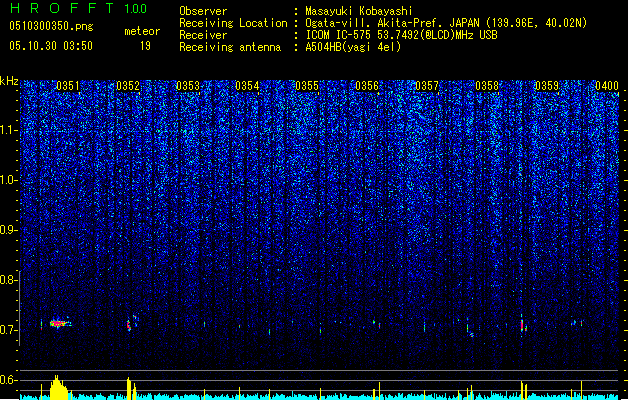The image size is (629, 400).
Task: Click the "Receiver" field label
Action: tap(203, 35)
